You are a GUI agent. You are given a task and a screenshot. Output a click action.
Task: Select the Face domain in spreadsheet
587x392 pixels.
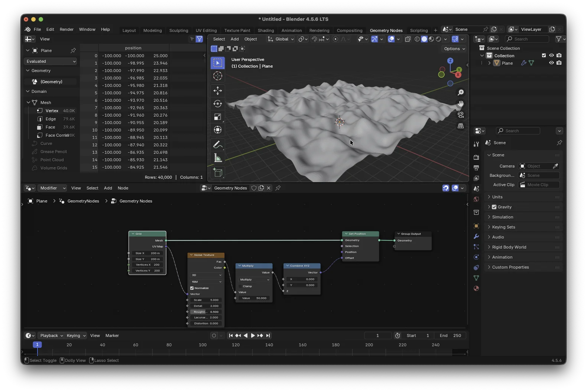50,127
